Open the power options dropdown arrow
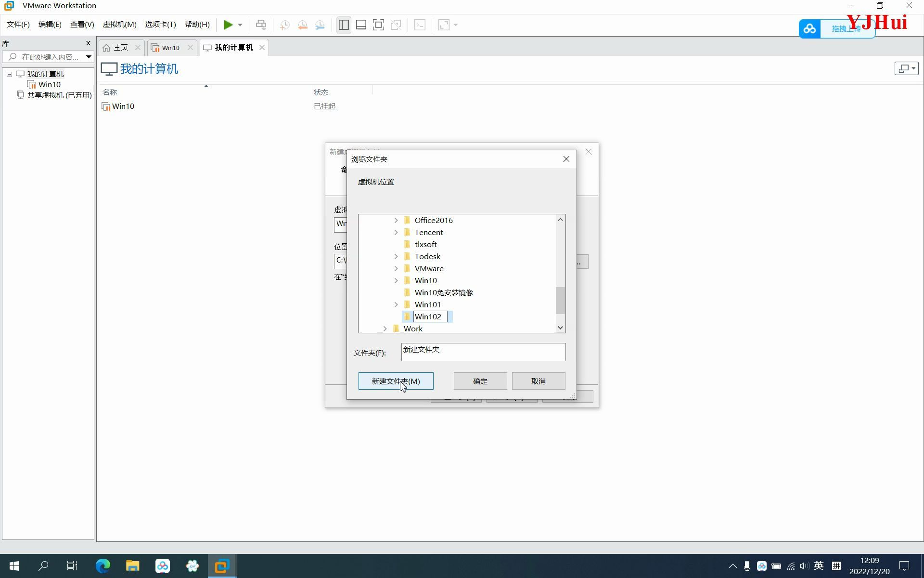Screen dimensions: 924x578 [240, 25]
